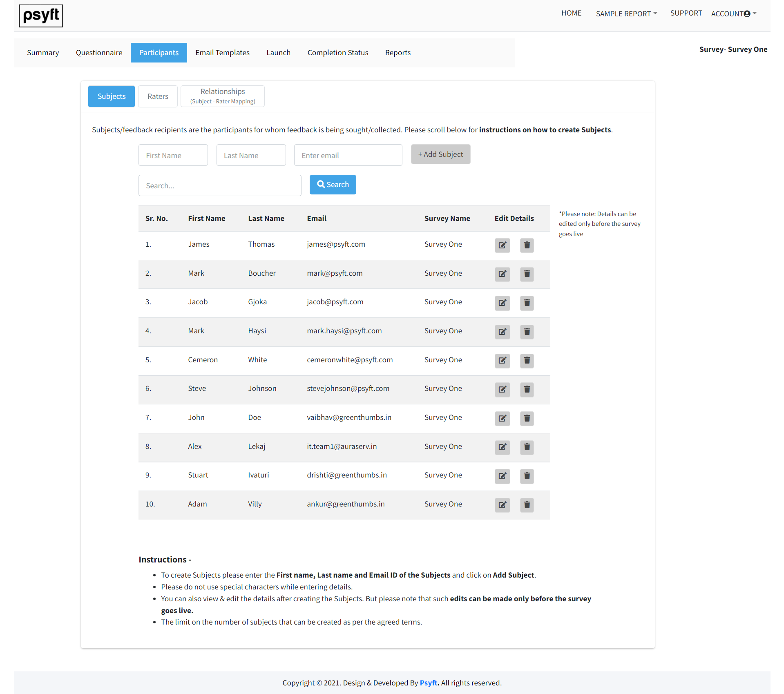
Task: Delete subject Stuart Ivaturi
Action: pyautogui.click(x=527, y=476)
